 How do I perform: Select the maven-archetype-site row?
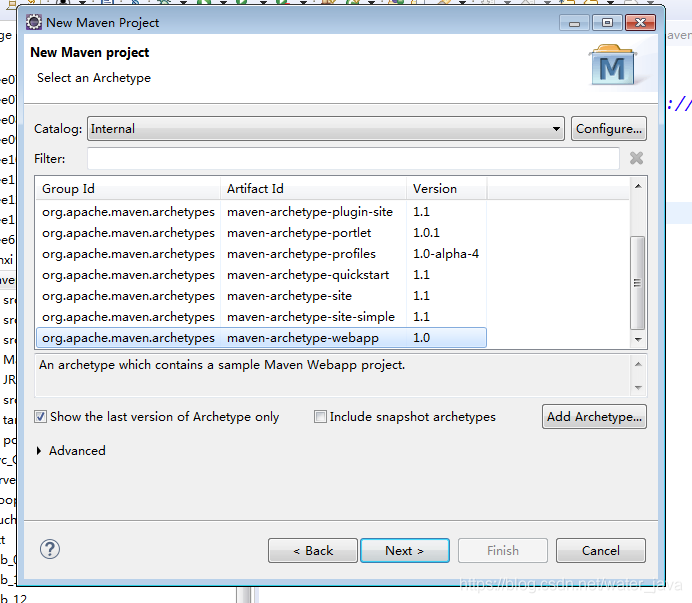pos(261,296)
